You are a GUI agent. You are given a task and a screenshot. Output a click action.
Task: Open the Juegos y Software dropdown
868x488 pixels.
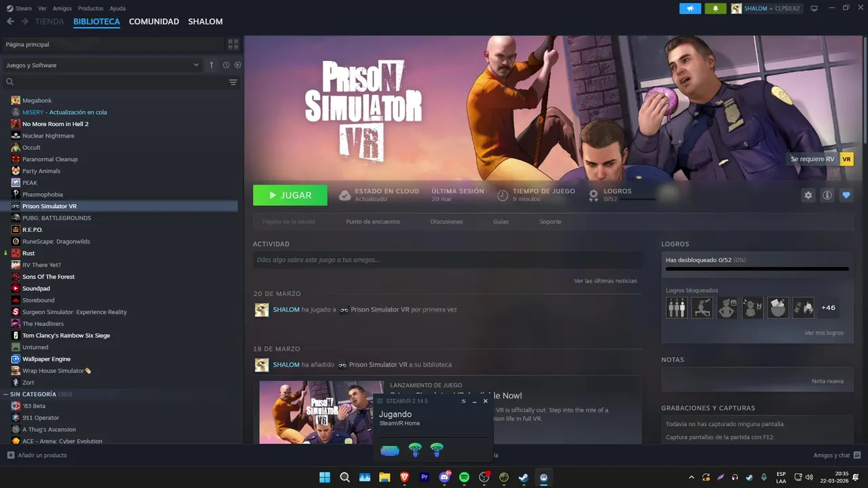pos(102,65)
